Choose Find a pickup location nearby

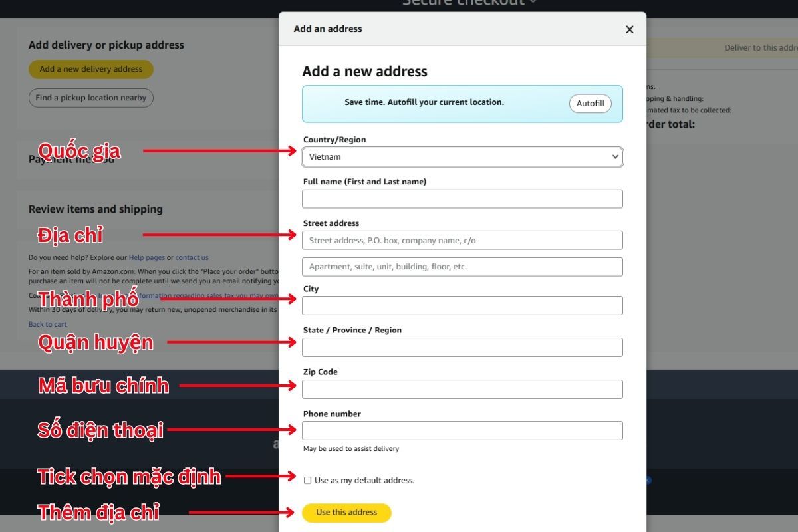[90, 98]
